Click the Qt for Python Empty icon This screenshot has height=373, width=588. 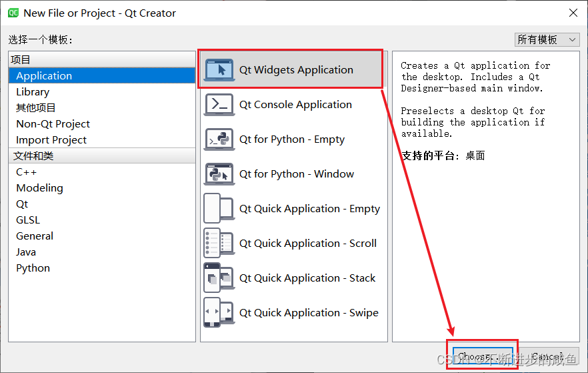pos(219,139)
